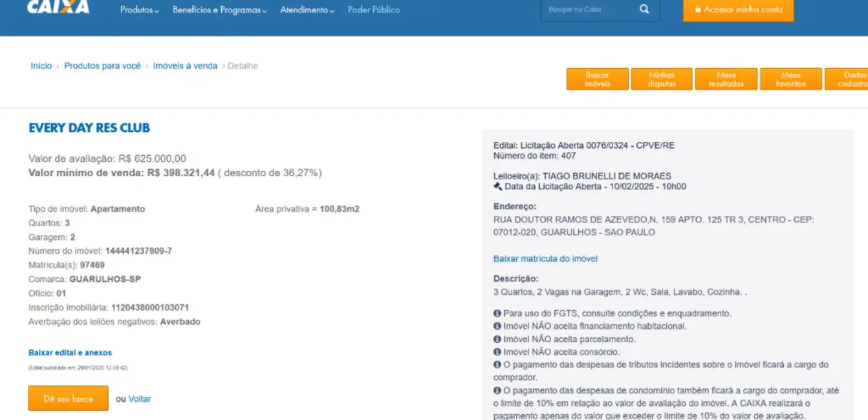
Task: Click Acessar minha conta button
Action: point(738,10)
